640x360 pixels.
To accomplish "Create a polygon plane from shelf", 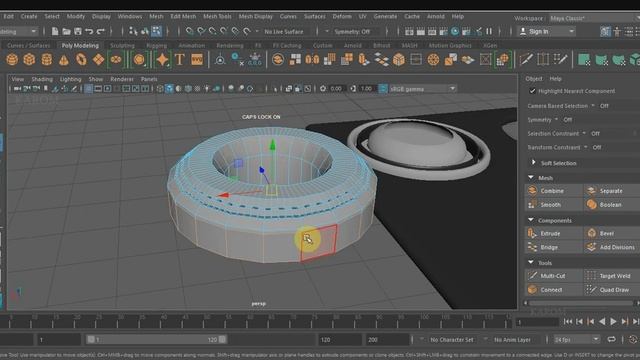I will tap(98, 60).
